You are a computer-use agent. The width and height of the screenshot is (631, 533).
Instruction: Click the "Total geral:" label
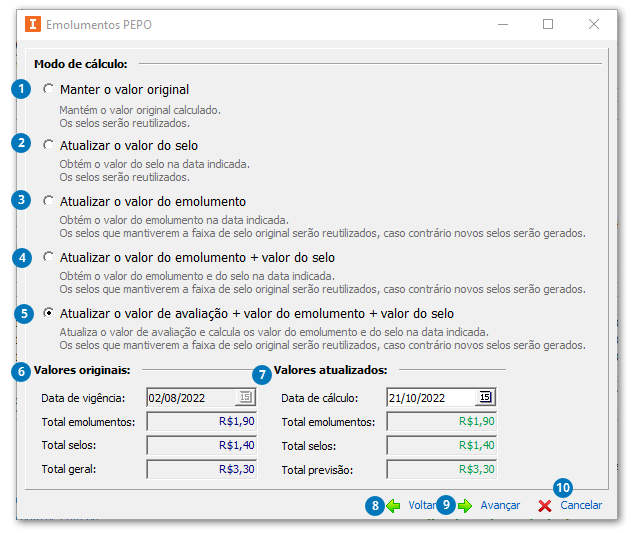click(69, 469)
